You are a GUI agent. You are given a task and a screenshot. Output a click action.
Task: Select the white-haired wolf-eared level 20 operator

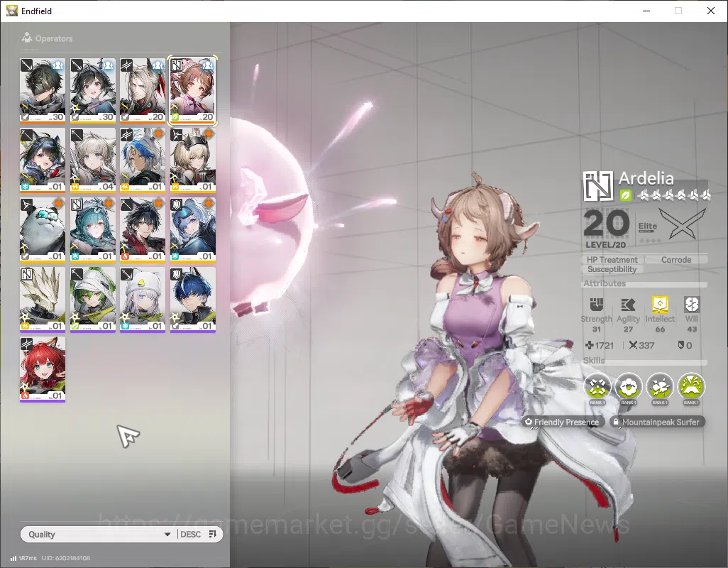[x=143, y=90]
